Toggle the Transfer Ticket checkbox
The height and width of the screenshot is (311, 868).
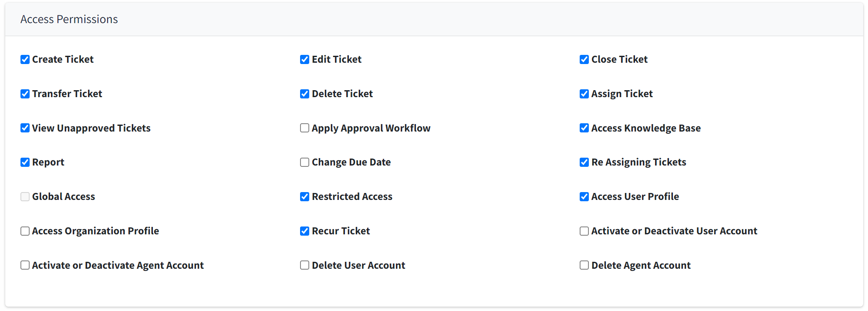tap(25, 94)
